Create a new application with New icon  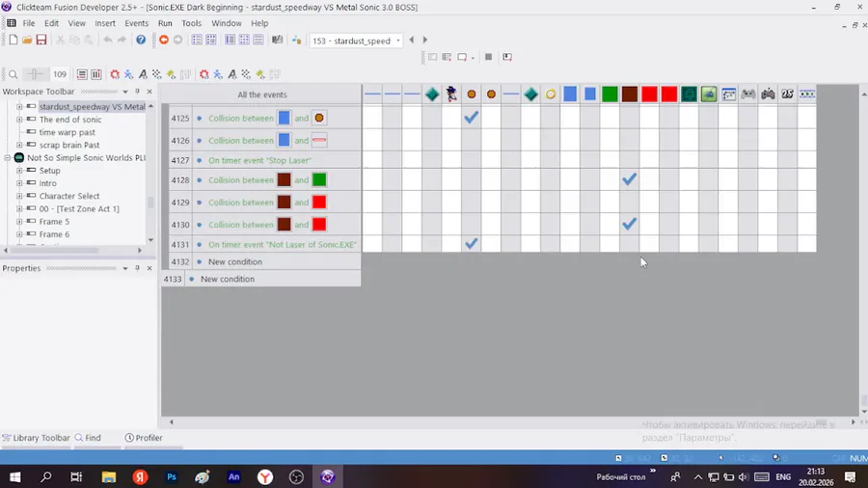(x=14, y=40)
